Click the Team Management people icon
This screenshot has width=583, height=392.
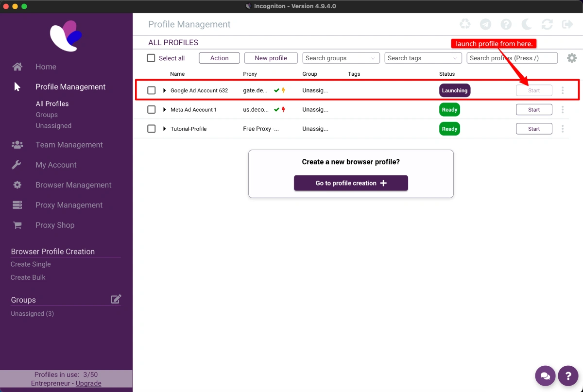(x=17, y=145)
